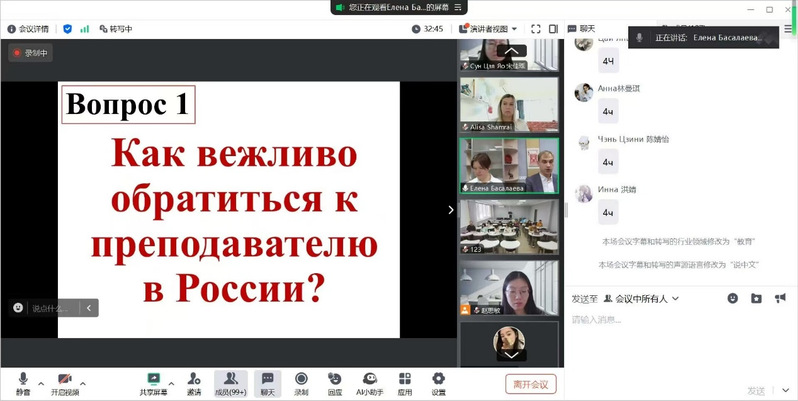Screen dimensions: 798x401
Task: Choose the recipient in the 发送至 会议中所有人 selector
Action: (647, 298)
